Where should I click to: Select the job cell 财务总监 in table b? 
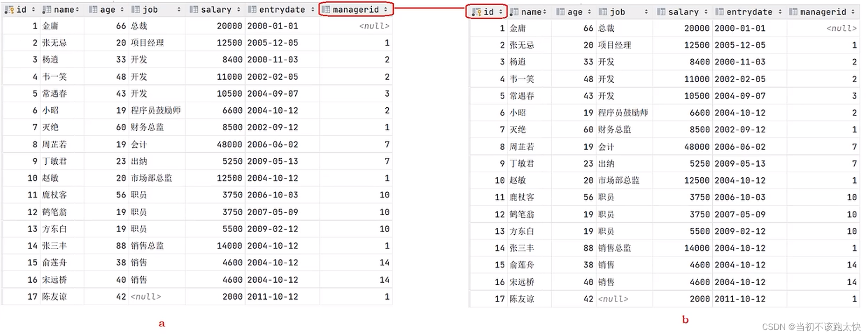614,130
